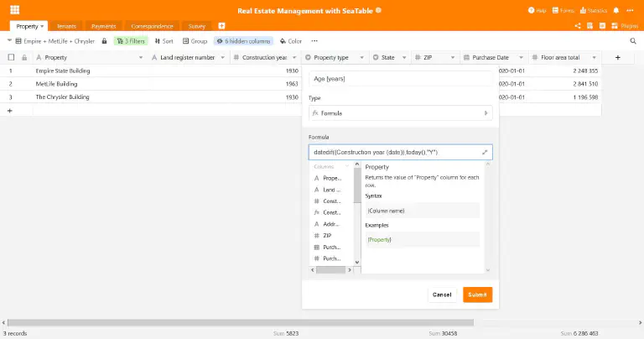Click the bottom horizontal table scrollbar
This screenshot has height=339, width=644.
241,322
